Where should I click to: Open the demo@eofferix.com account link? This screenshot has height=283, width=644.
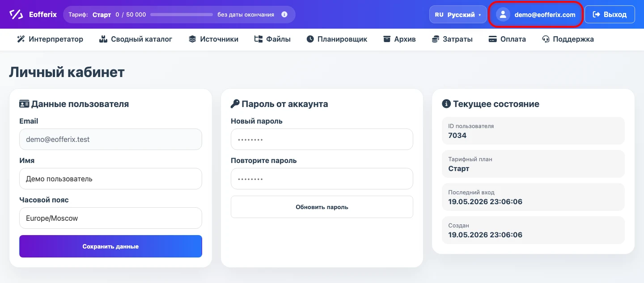[x=537, y=14]
